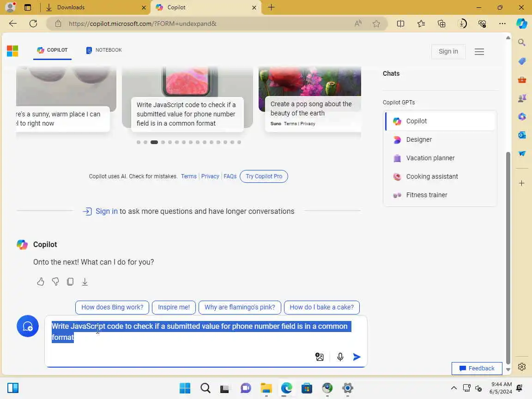Select Fitness trainer GPT
This screenshot has height=399, width=532.
[440, 195]
